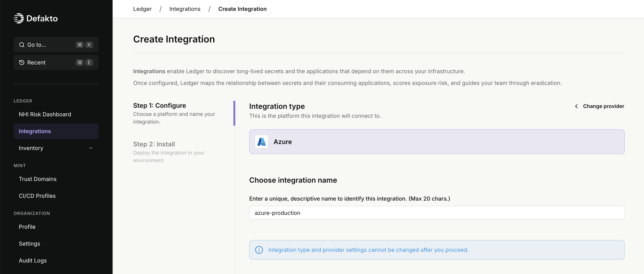644x274 pixels.
Task: Click the command key badge in Recent
Action: click(80, 63)
